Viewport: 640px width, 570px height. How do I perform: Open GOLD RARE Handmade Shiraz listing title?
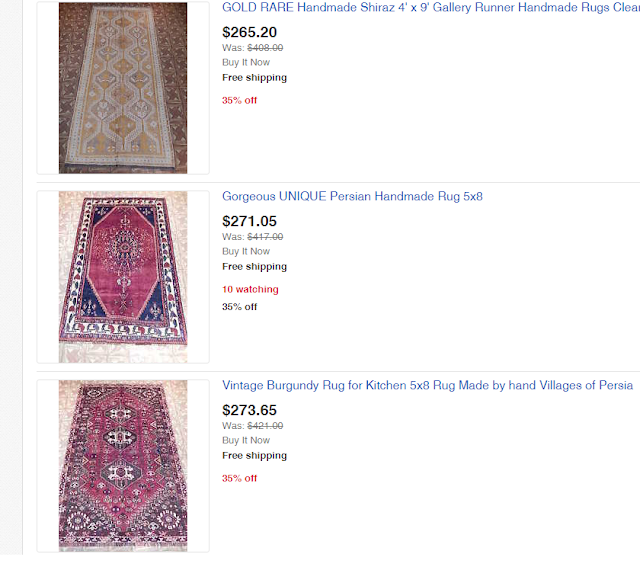(430, 8)
